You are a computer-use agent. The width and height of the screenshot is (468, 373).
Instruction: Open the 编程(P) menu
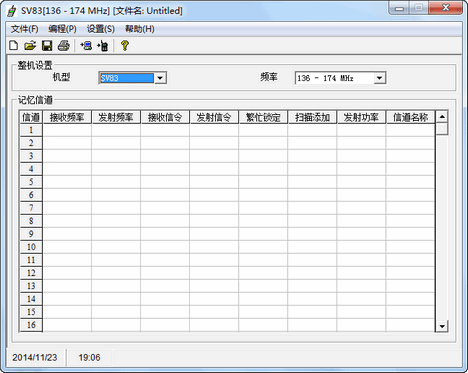coord(62,29)
